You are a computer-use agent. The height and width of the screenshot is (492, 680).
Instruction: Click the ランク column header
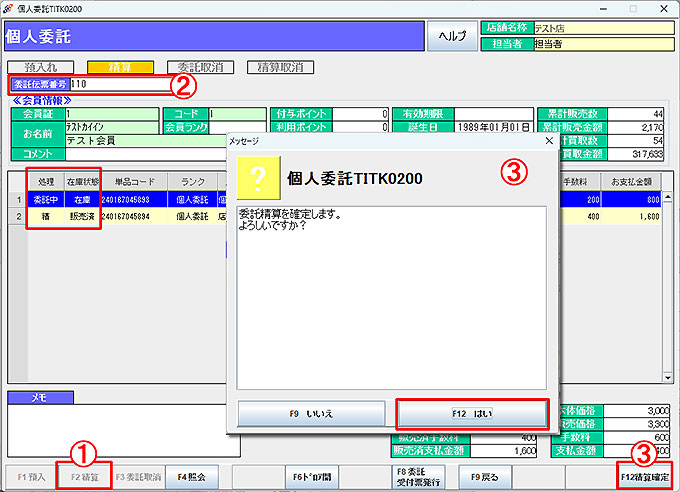(193, 182)
